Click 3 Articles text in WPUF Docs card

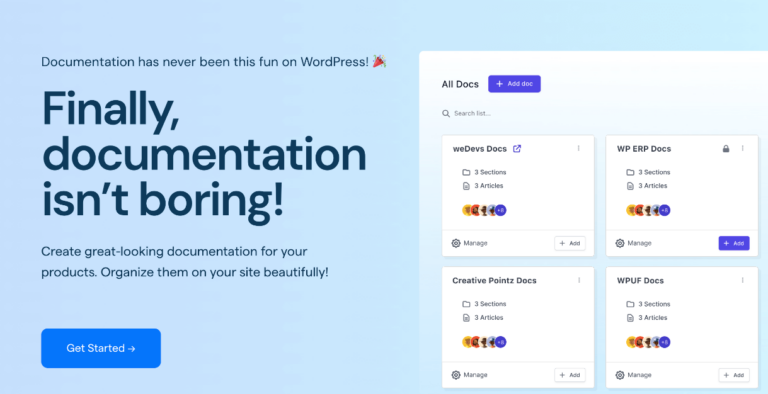pyautogui.click(x=653, y=318)
